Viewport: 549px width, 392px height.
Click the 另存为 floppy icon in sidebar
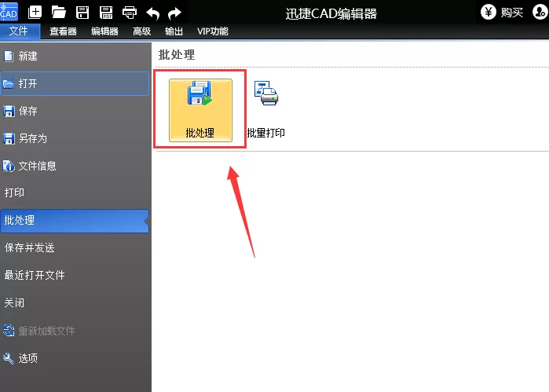point(9,138)
